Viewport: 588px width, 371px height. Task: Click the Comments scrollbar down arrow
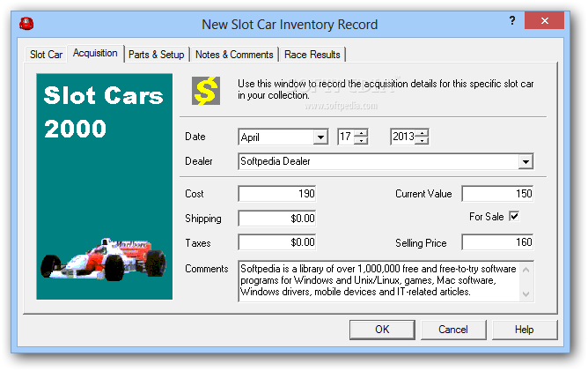coord(526,293)
